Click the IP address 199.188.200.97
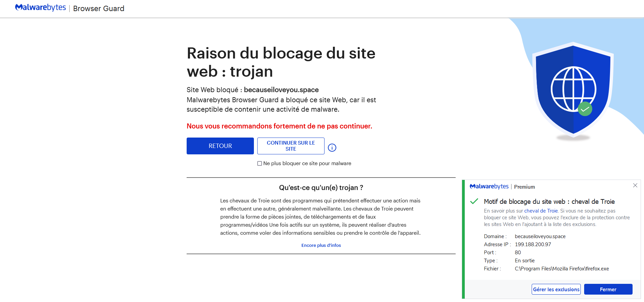The width and height of the screenshot is (644, 302). point(533,244)
